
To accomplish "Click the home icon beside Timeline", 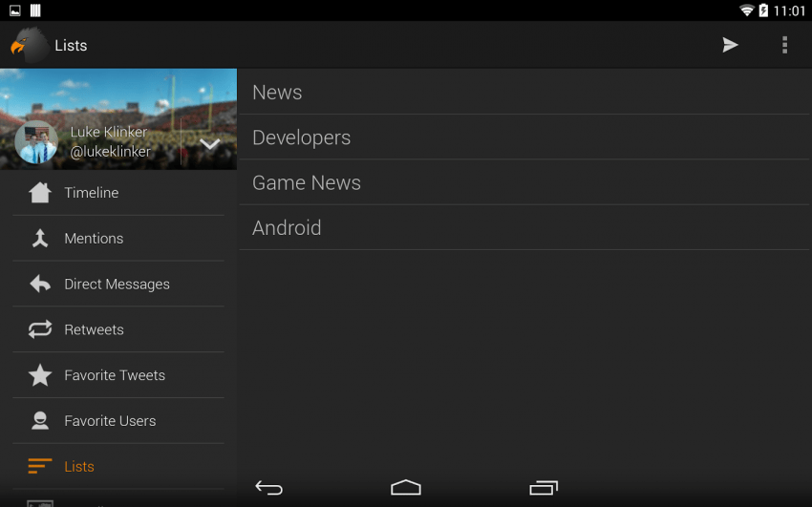I will pos(40,193).
